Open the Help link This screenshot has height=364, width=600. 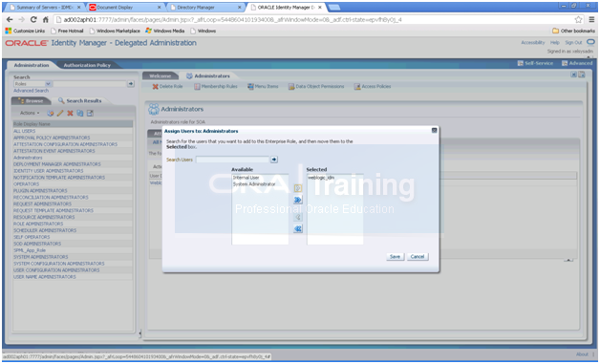click(554, 42)
